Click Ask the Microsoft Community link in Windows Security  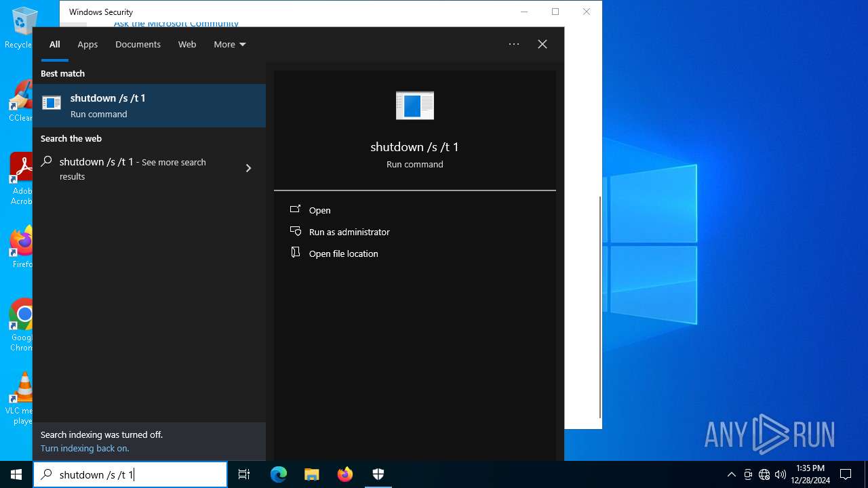[x=176, y=24]
